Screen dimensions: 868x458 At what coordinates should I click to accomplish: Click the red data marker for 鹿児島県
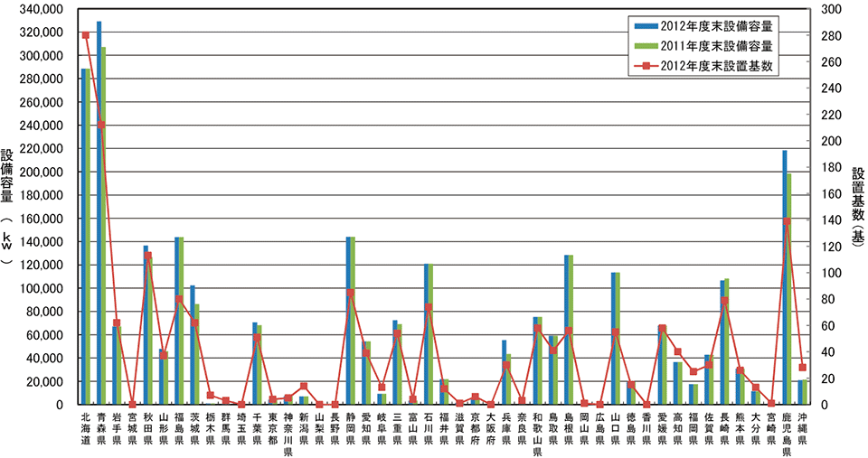[x=787, y=221]
